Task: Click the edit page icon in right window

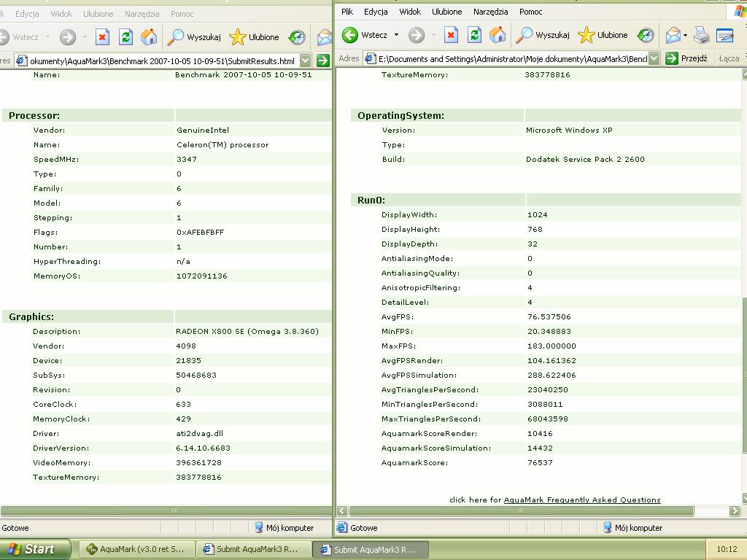Action: point(724,35)
